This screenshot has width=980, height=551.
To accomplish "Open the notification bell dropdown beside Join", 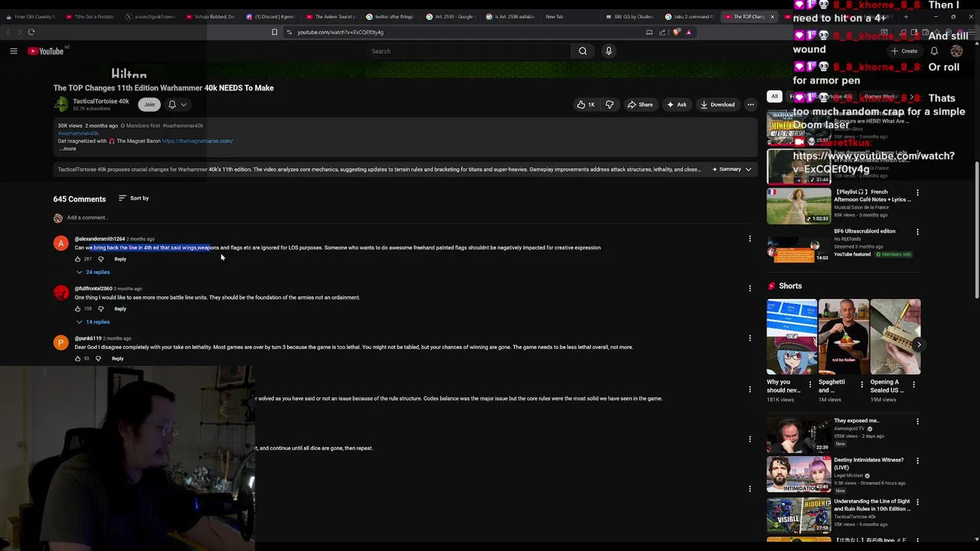I will [176, 105].
